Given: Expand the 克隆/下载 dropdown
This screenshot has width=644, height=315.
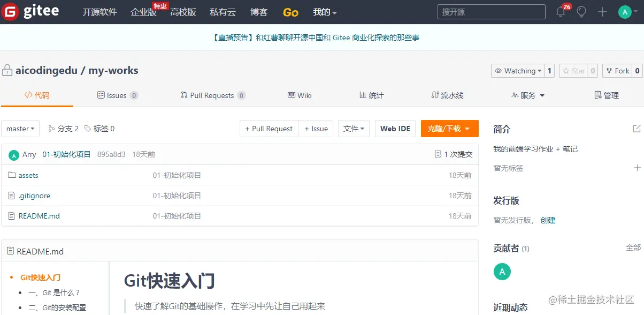Looking at the screenshot, I should [449, 129].
